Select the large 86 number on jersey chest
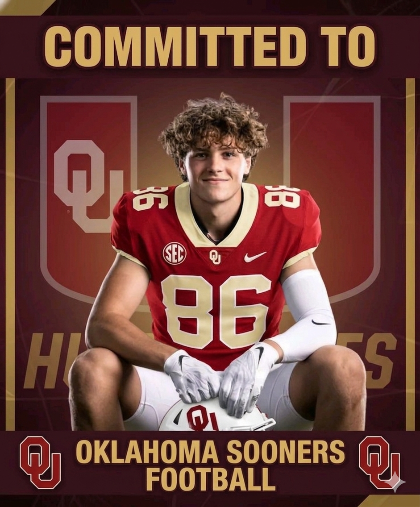This screenshot has width=420, height=507. click(x=215, y=312)
